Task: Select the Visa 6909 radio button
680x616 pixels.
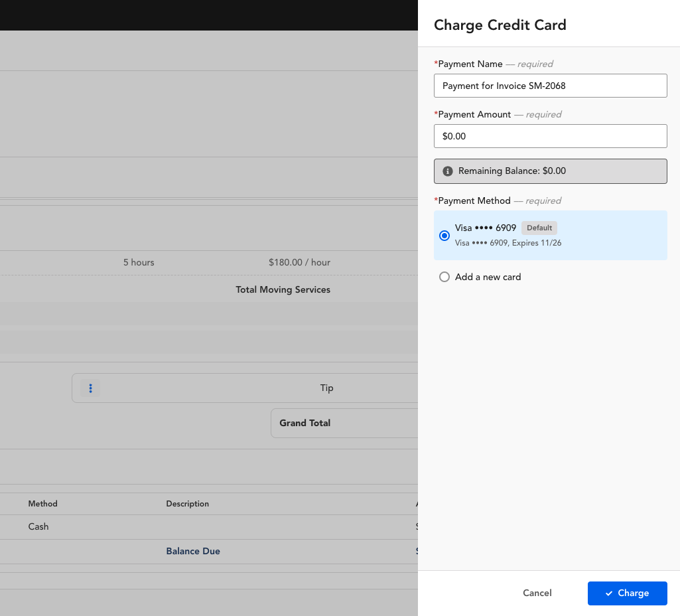Action: [x=444, y=236]
